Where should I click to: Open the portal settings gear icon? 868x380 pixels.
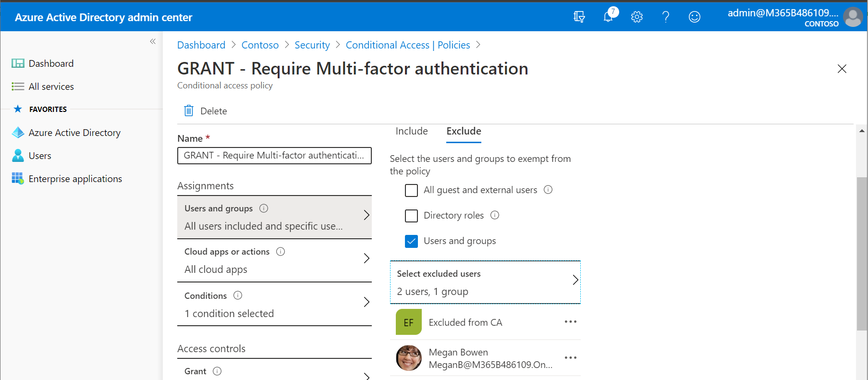point(637,17)
